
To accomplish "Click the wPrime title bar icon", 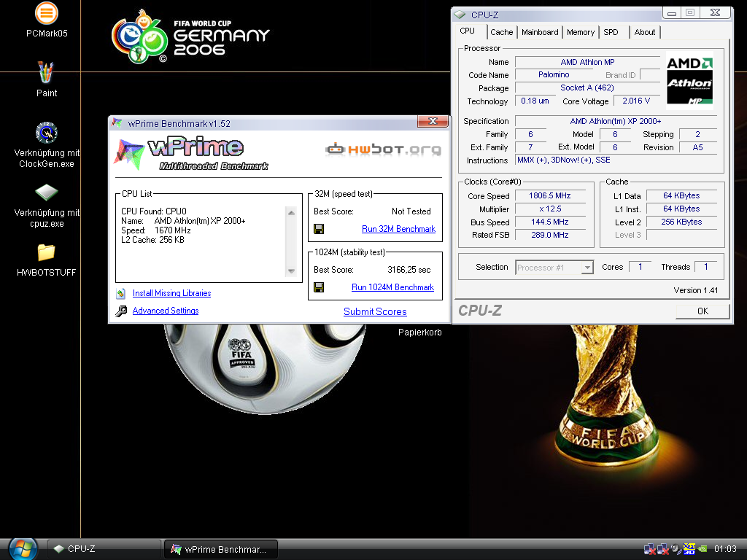I will click(x=117, y=123).
